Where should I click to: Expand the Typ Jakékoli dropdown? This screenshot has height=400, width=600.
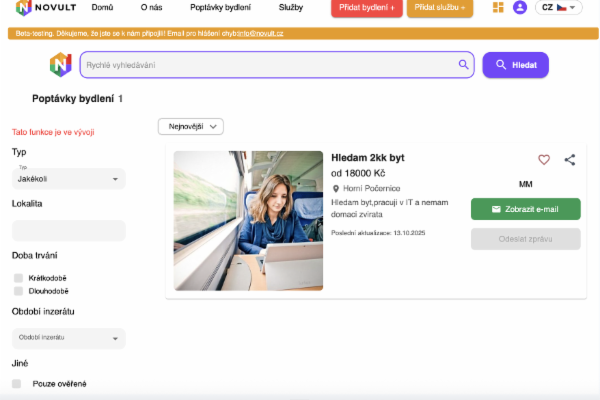(68, 178)
